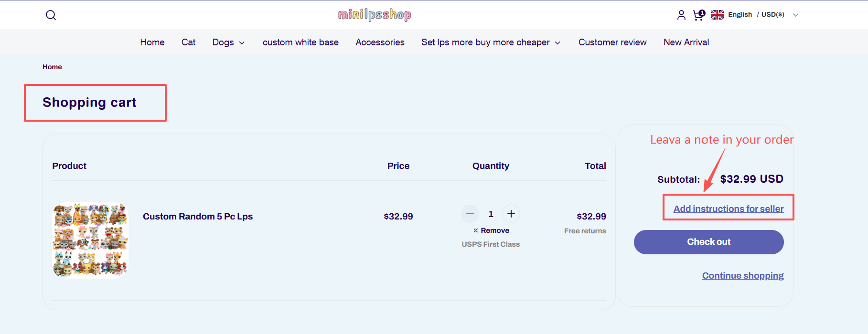Open Customer review page
Screen dimensions: 868x334
(x=612, y=42)
